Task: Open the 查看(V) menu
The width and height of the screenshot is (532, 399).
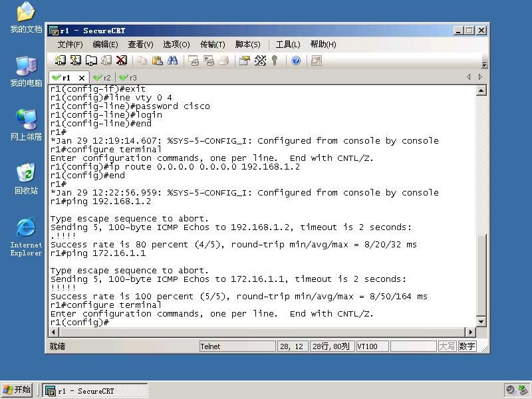Action: pyautogui.click(x=140, y=45)
